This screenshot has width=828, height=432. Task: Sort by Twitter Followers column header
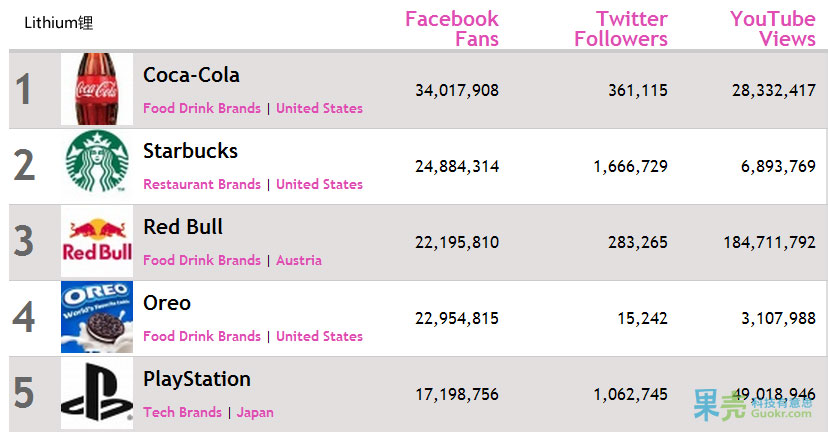pyautogui.click(x=620, y=29)
